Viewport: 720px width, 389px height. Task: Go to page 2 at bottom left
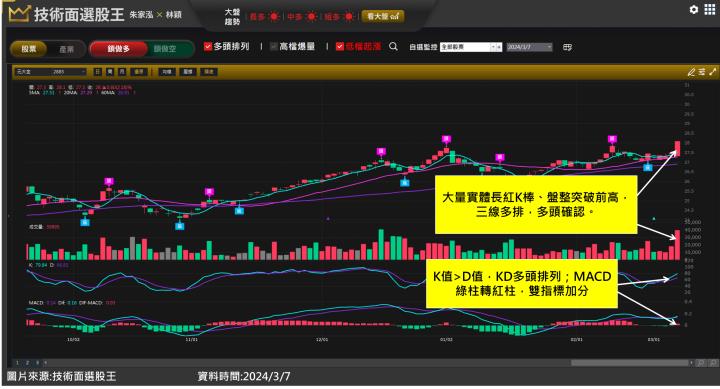[x=28, y=363]
